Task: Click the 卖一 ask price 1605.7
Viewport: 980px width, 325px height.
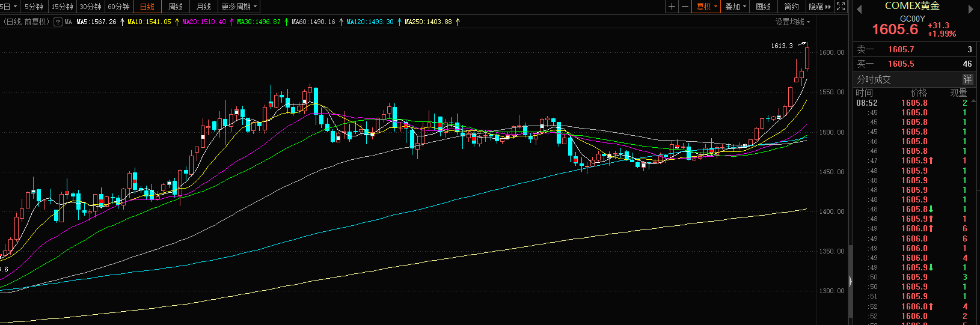Action: (x=901, y=49)
